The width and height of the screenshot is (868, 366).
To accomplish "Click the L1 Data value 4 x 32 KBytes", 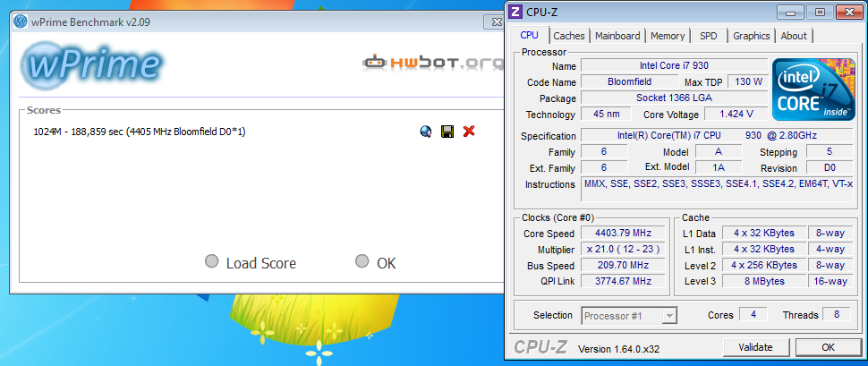I will point(764,233).
